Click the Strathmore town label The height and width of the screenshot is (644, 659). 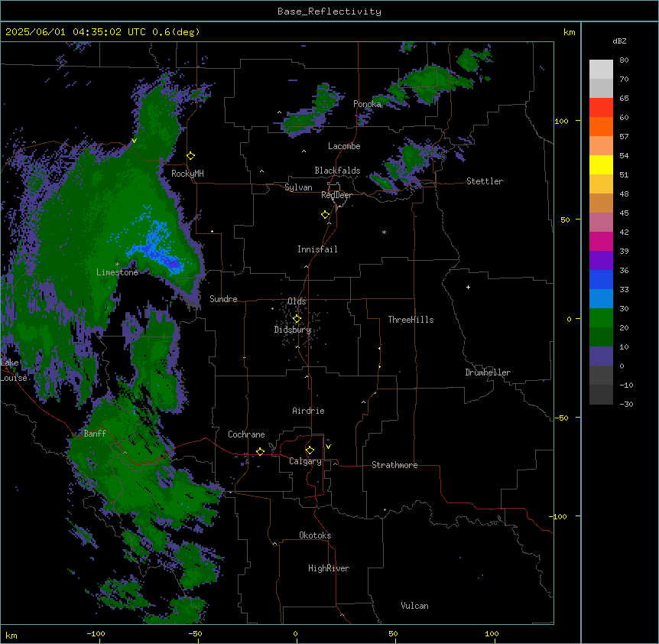click(x=394, y=465)
